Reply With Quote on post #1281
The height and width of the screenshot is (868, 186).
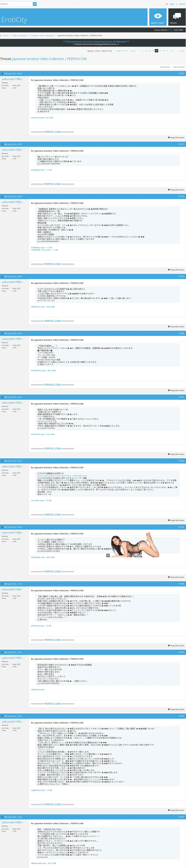coord(176,454)
